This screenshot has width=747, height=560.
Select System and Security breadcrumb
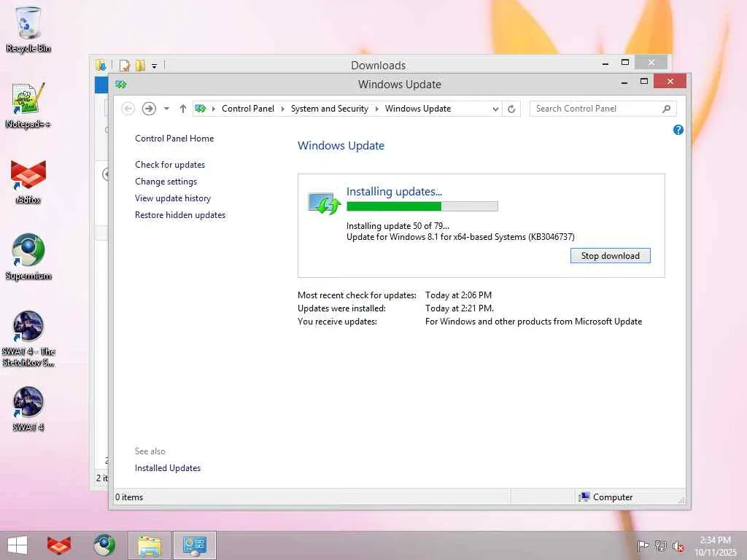[329, 109]
